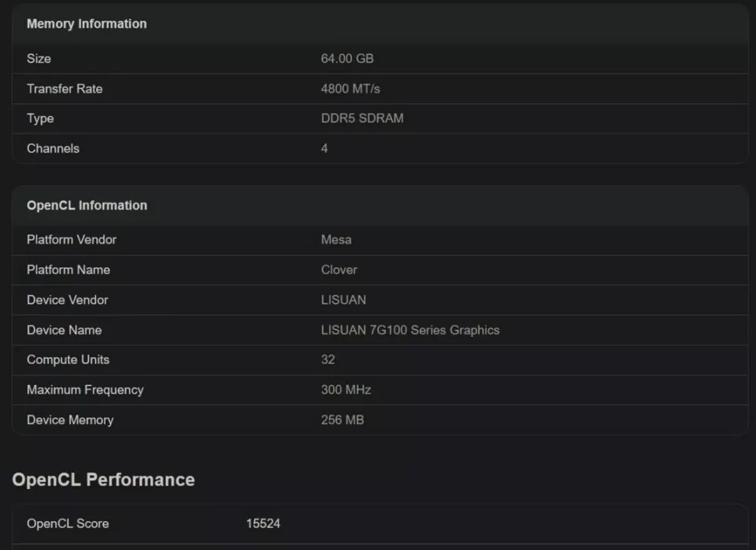Select the DDR5 SDRAM Type value
This screenshot has height=550, width=756.
[x=363, y=118]
